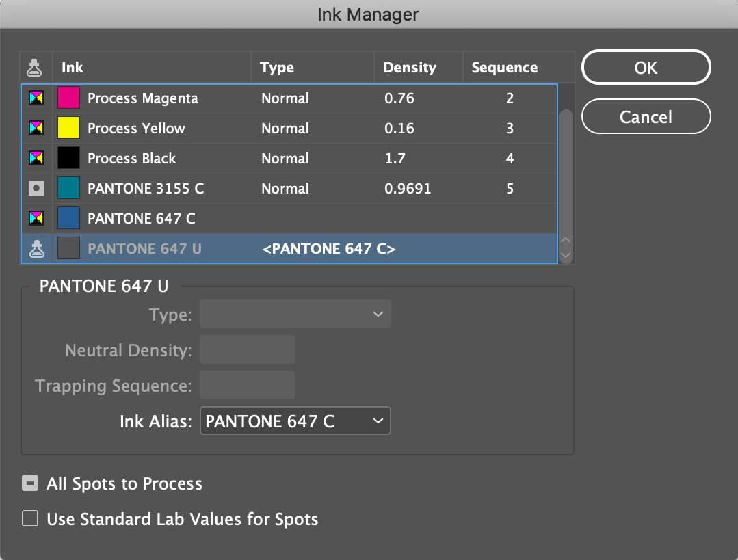The image size is (738, 560).
Task: Convert PANTONE 3155 C spot icon to process
Action: pos(36,188)
